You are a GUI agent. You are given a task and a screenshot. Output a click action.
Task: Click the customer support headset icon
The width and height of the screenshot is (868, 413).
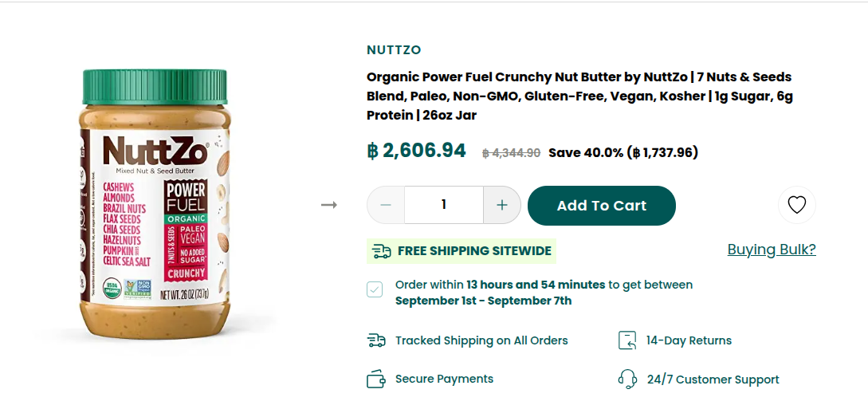(x=627, y=379)
